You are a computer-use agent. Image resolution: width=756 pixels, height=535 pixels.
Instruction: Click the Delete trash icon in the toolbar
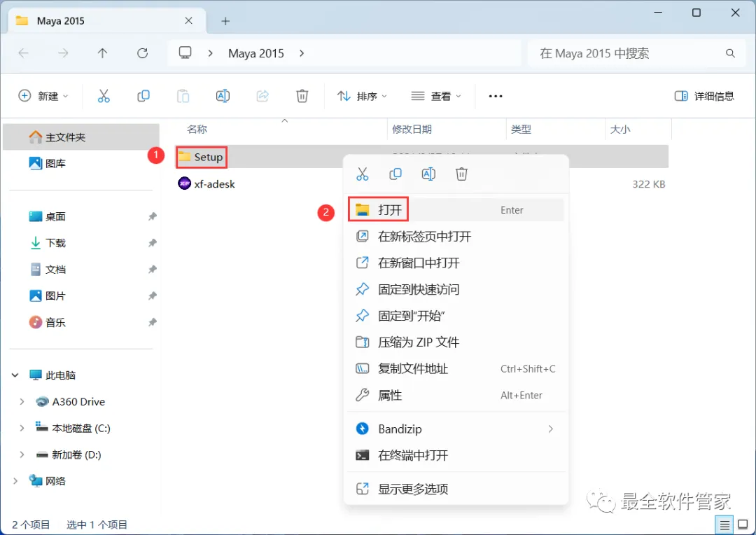(x=302, y=96)
